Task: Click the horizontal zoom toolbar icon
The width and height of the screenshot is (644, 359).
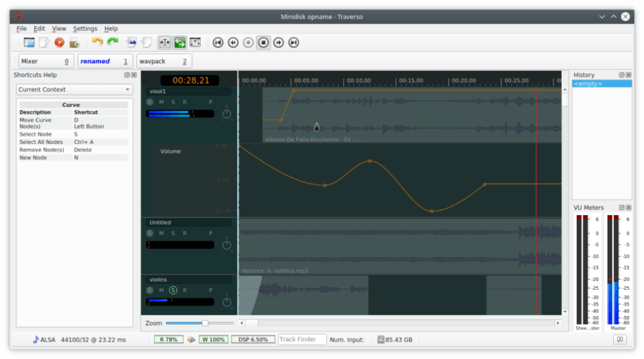Action: coord(165,43)
